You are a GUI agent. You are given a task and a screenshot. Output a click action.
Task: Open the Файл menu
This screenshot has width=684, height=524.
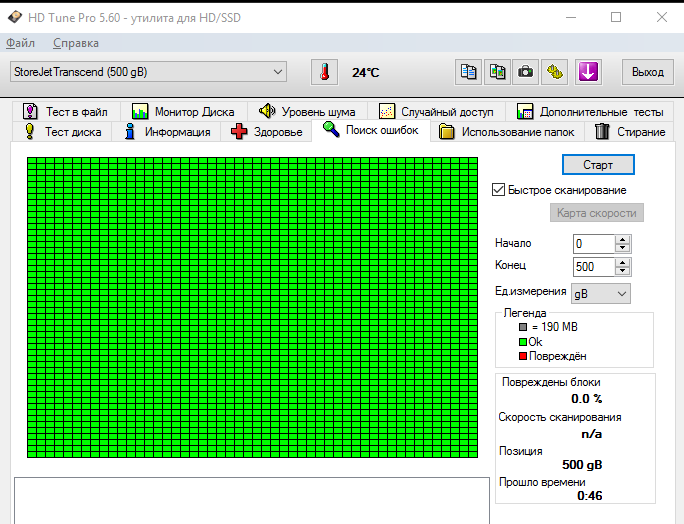coord(20,43)
